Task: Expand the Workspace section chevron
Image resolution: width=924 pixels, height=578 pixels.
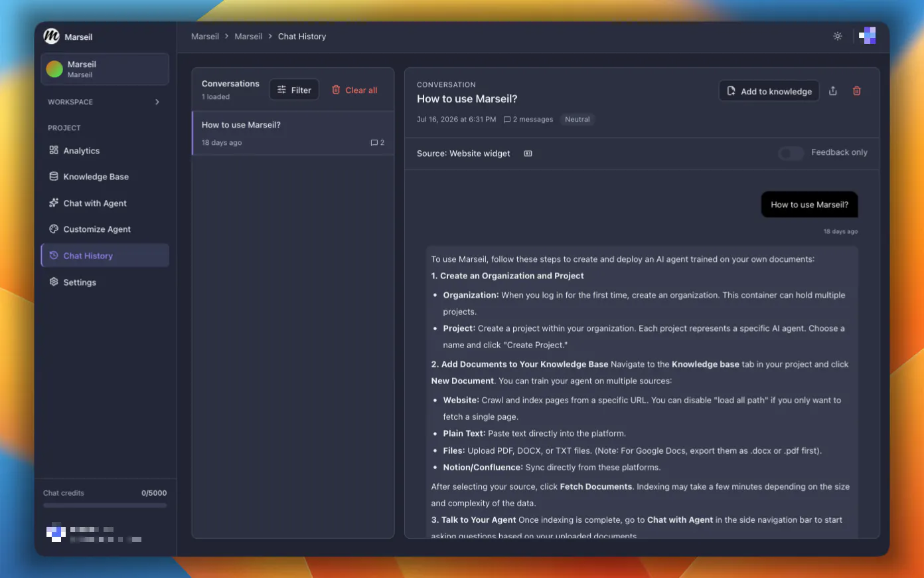Action: (157, 102)
